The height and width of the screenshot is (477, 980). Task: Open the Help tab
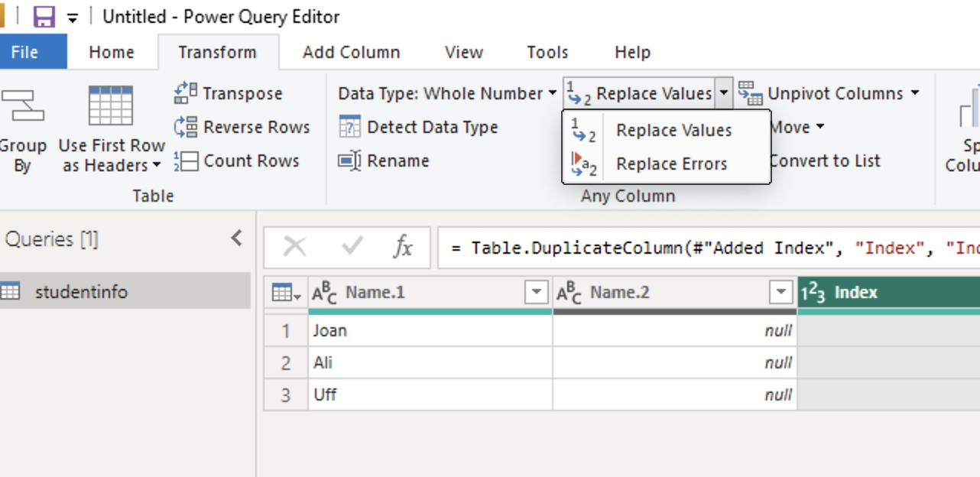pos(632,52)
